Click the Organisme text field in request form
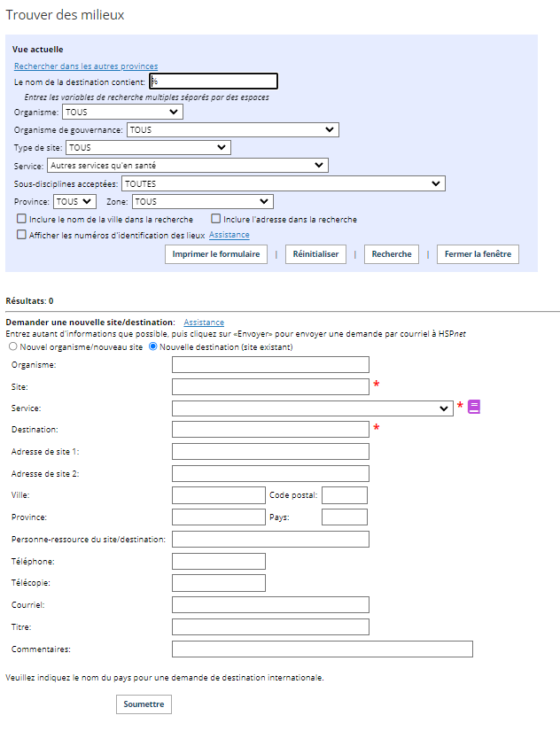Screen dimensions: 560x731 tap(270, 364)
